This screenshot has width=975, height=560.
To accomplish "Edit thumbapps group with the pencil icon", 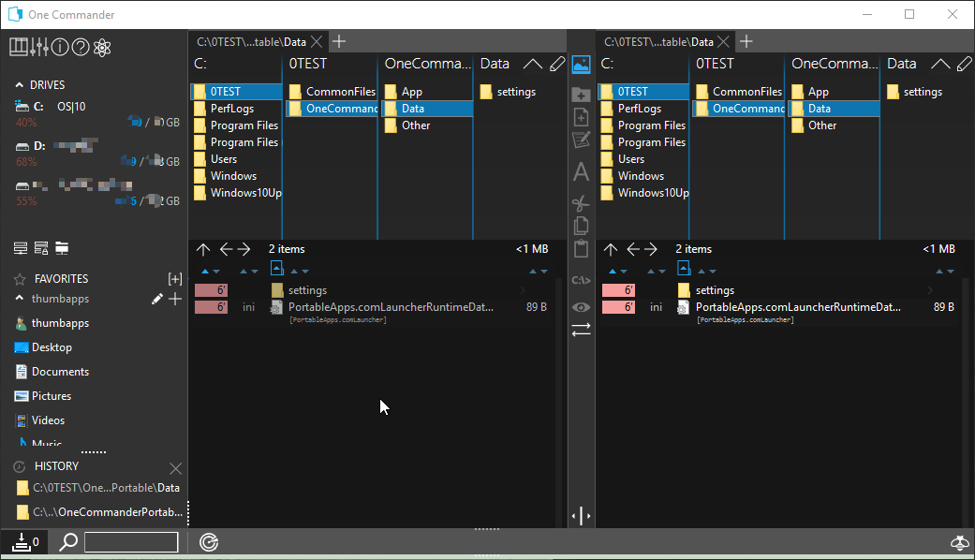I will pos(156,299).
